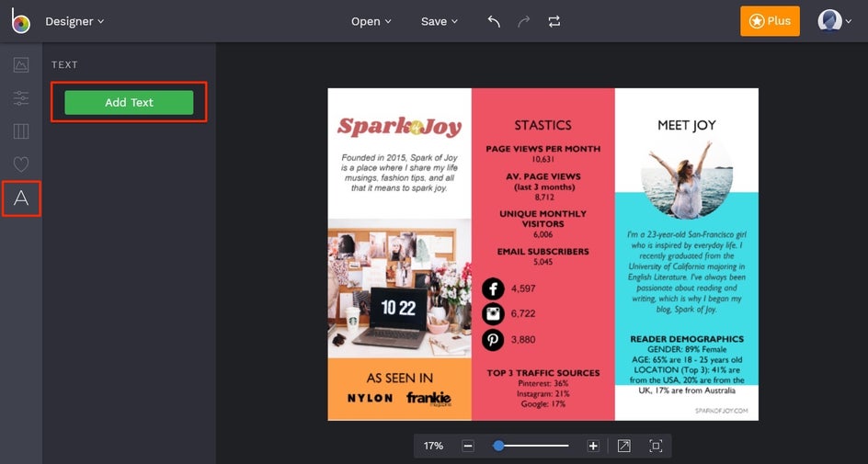Open the Graphics heart sidebar icon

(21, 164)
